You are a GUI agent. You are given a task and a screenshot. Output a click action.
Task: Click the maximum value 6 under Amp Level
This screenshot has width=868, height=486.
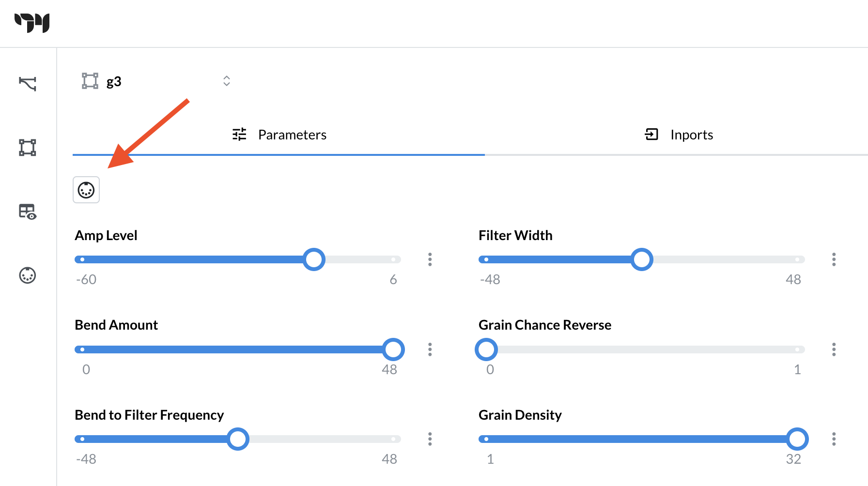[x=393, y=279]
